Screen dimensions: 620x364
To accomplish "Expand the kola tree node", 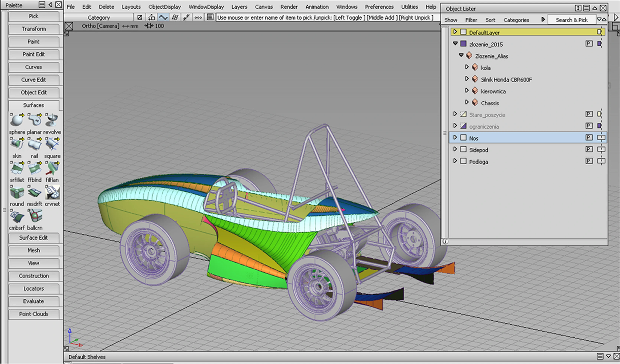I will tap(467, 67).
